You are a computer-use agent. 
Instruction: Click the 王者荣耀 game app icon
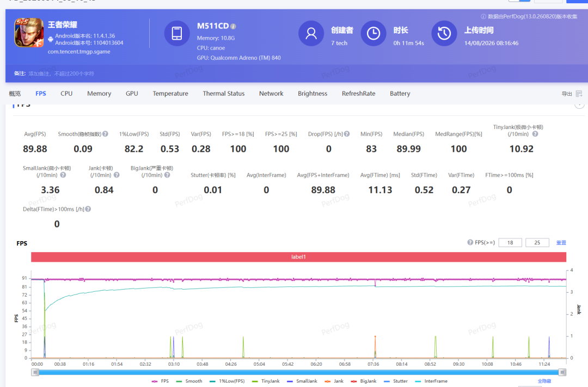click(x=29, y=33)
